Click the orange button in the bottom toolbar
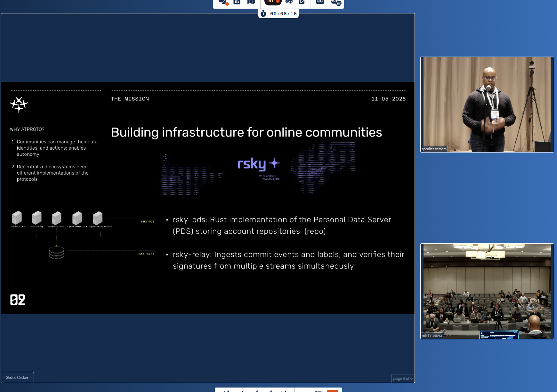557x392 pixels. (x=333, y=390)
